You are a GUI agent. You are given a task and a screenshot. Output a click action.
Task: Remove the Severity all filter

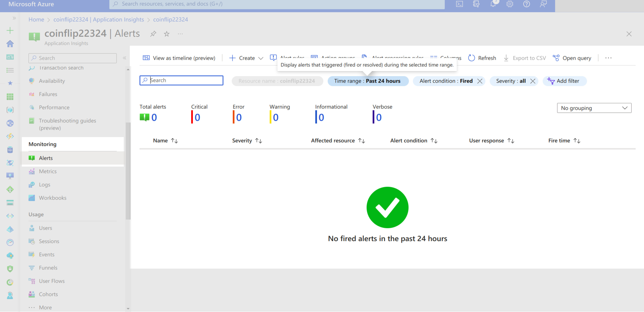click(533, 81)
